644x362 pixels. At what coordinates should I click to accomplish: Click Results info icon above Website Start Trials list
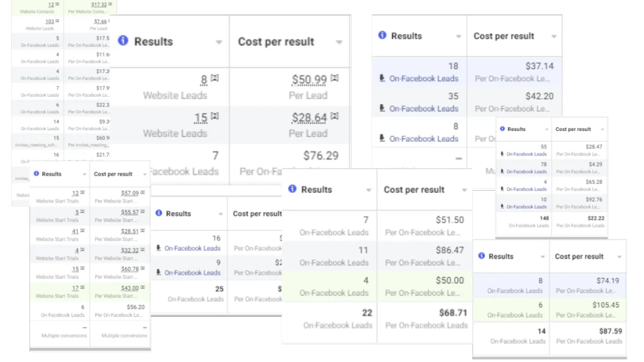[x=36, y=174]
